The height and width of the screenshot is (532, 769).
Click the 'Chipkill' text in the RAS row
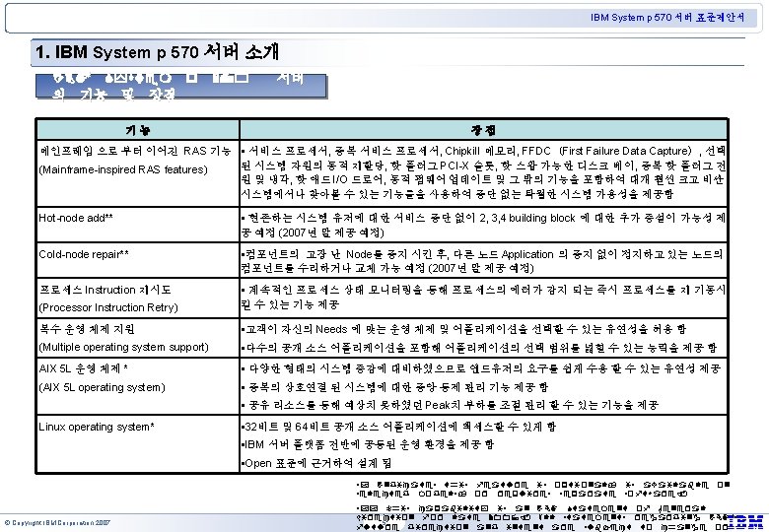[x=462, y=151]
